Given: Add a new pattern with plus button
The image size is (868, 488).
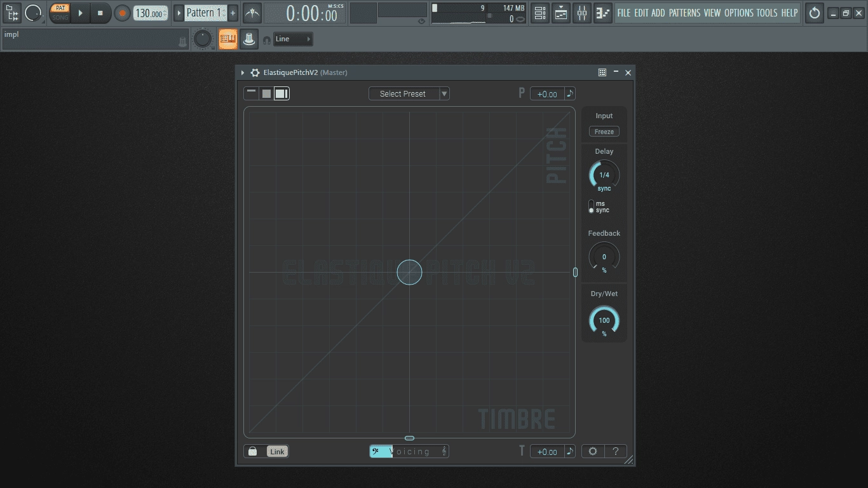Looking at the screenshot, I should (x=233, y=13).
